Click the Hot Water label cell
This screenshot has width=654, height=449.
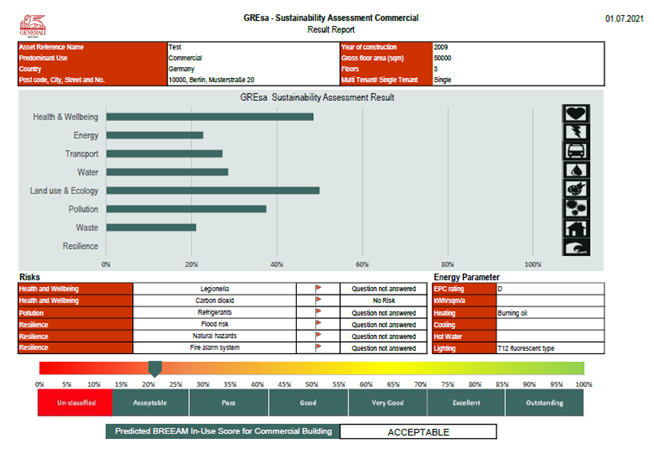pos(465,336)
